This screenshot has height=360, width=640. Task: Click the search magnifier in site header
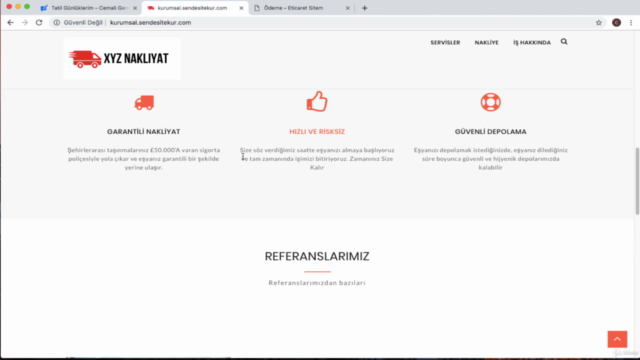click(564, 42)
